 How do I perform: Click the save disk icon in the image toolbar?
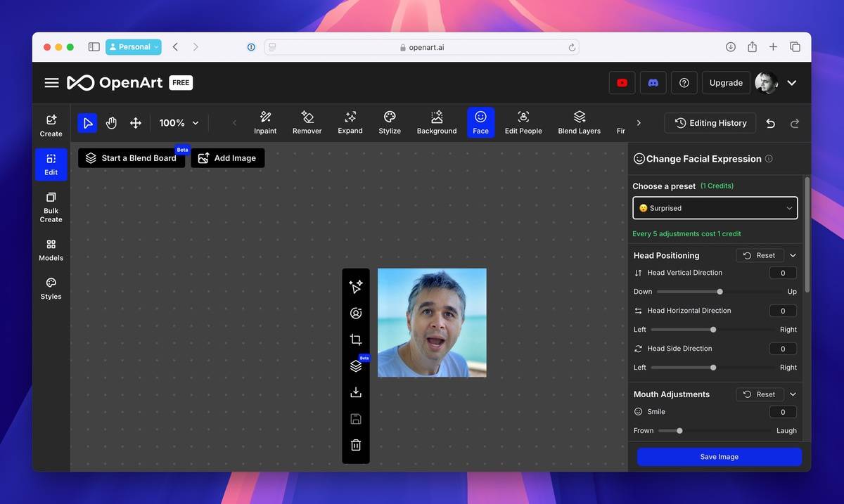tap(356, 419)
